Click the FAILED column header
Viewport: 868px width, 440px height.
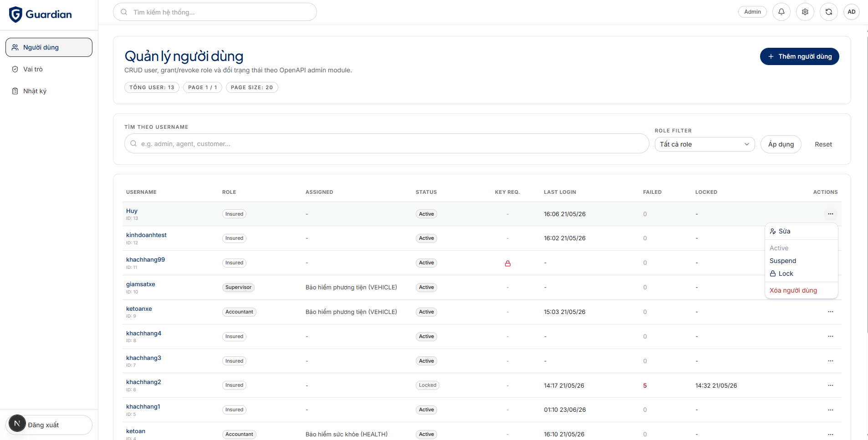pyautogui.click(x=652, y=192)
